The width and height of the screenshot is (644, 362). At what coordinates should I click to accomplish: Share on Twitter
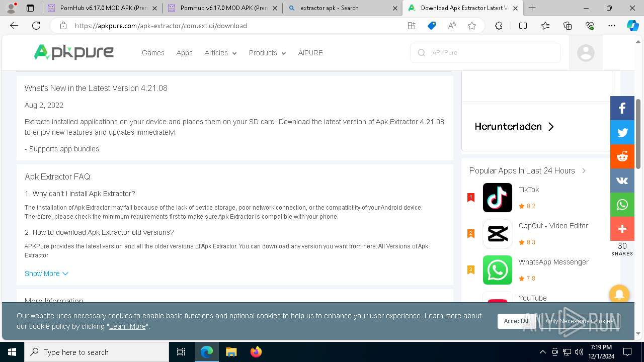[622, 132]
